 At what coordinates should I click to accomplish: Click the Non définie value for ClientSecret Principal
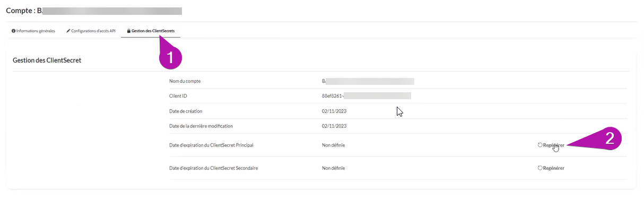point(333,145)
